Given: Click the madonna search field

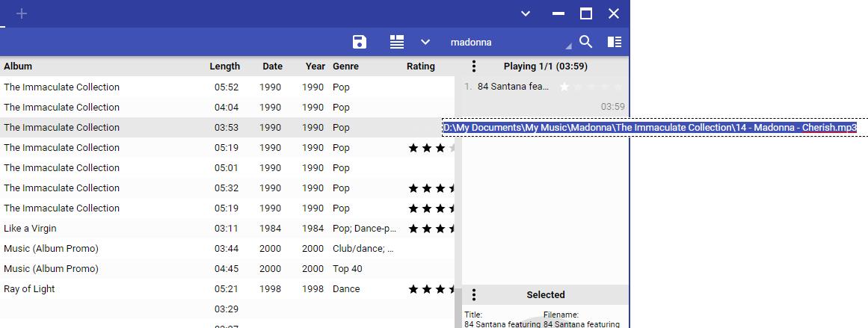Looking at the screenshot, I should [505, 43].
